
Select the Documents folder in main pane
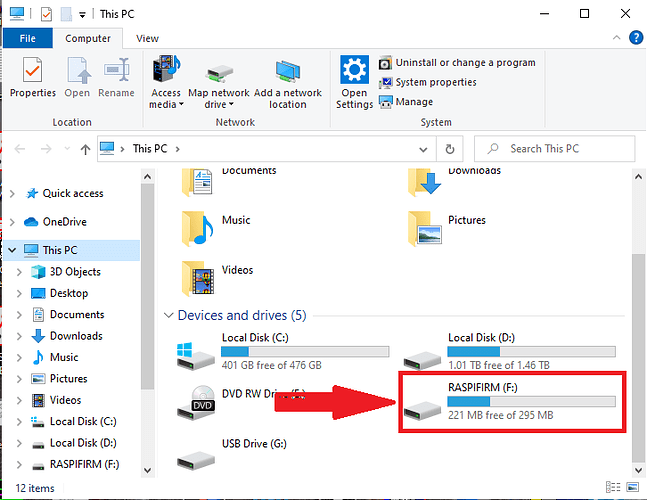point(197,182)
